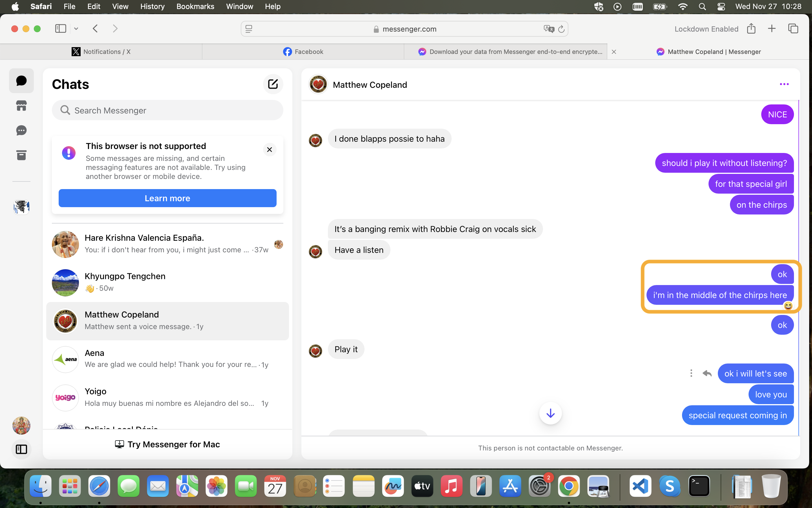
Task: Open Terminal from the Dock
Action: [x=699, y=486]
